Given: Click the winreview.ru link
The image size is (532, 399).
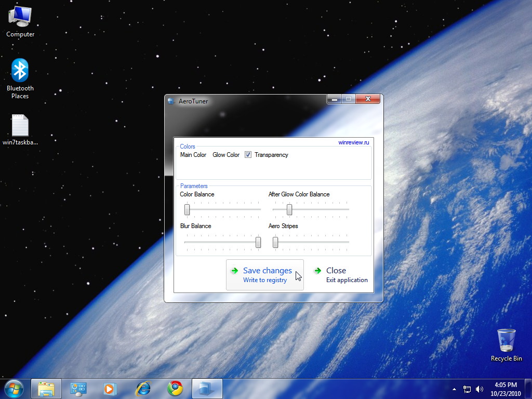Looking at the screenshot, I should point(353,142).
